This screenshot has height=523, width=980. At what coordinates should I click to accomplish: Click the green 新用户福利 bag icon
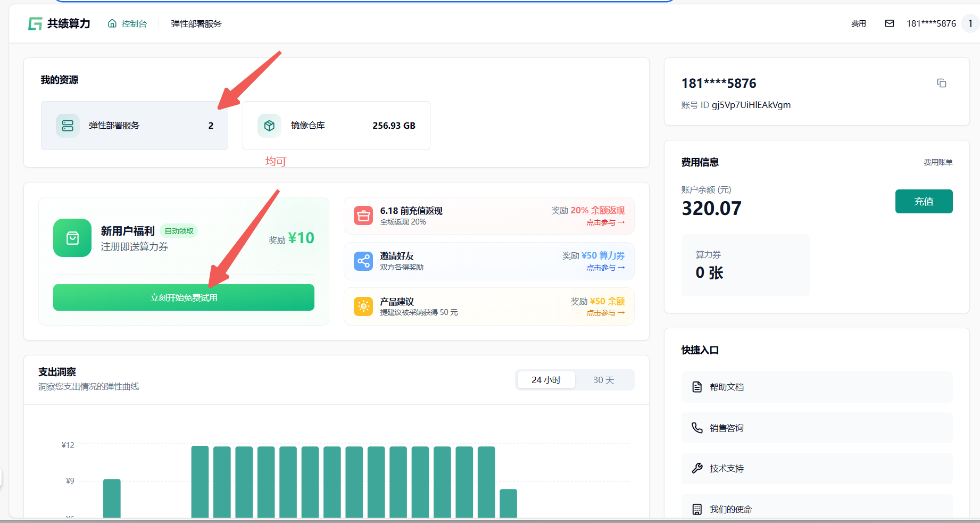(72, 238)
